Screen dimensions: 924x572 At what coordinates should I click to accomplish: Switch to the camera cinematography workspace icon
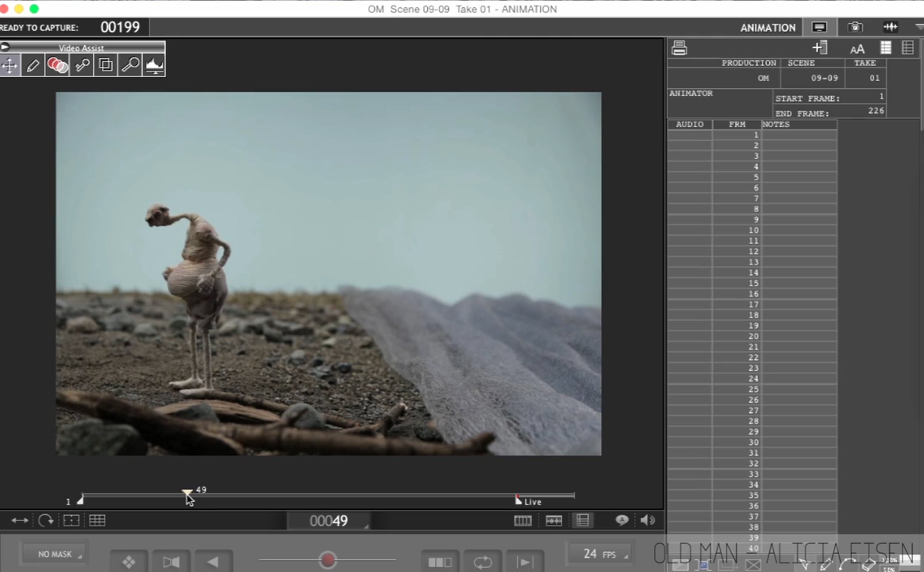(x=855, y=27)
